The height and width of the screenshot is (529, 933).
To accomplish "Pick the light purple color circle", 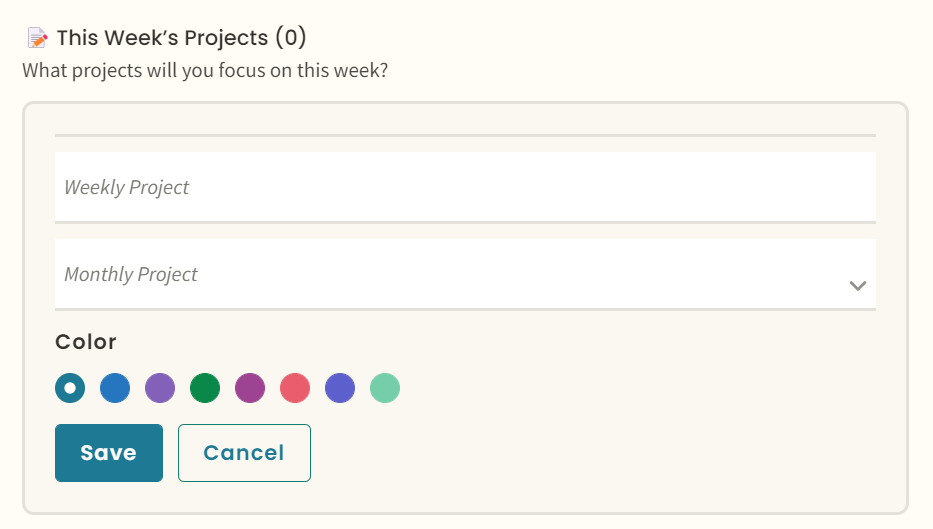I will tap(160, 388).
